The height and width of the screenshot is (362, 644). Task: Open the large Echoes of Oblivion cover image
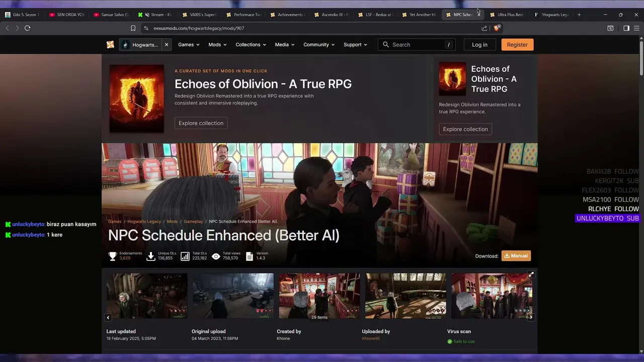[136, 99]
